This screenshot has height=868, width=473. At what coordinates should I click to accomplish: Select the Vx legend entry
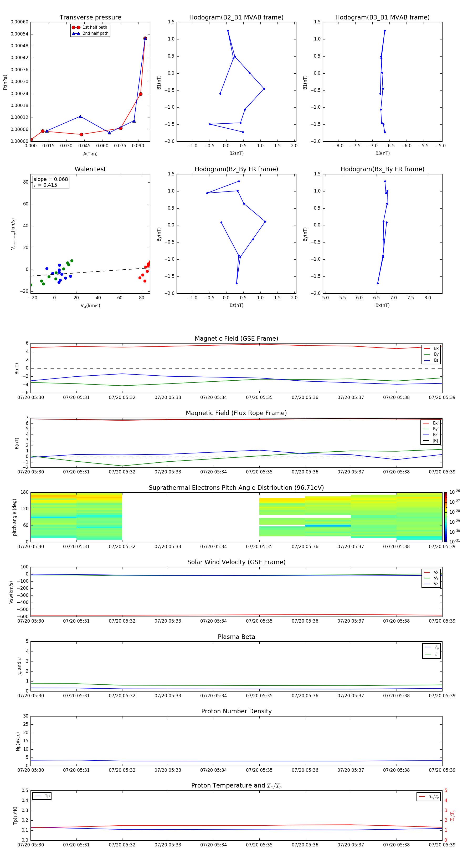point(431,572)
